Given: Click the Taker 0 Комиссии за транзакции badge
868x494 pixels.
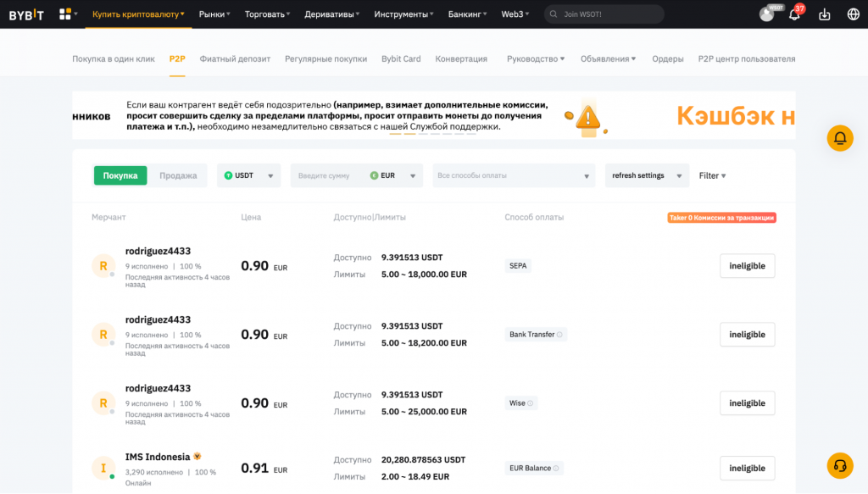Looking at the screenshot, I should tap(721, 218).
